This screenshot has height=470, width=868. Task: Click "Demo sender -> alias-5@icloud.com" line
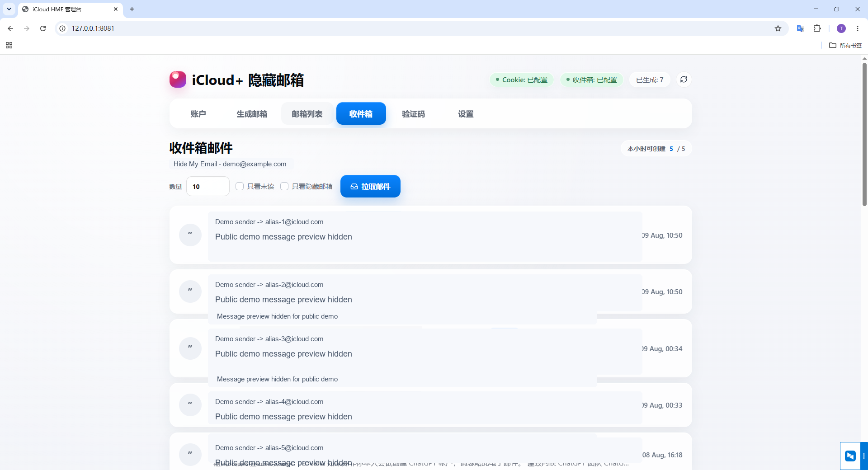click(269, 448)
